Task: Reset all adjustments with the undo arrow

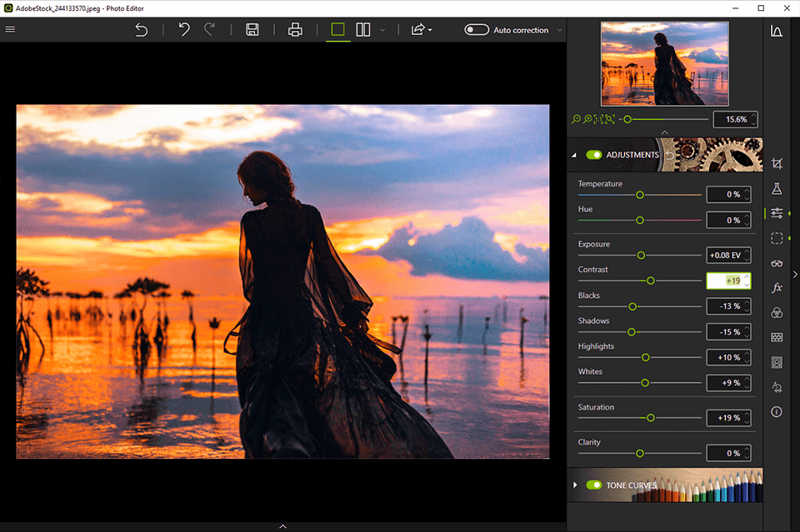Action: pyautogui.click(x=670, y=155)
